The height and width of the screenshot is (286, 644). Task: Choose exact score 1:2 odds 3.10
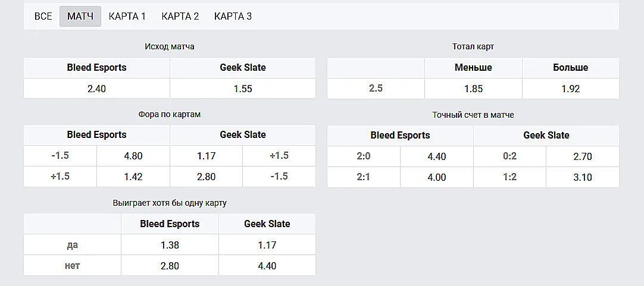(582, 177)
